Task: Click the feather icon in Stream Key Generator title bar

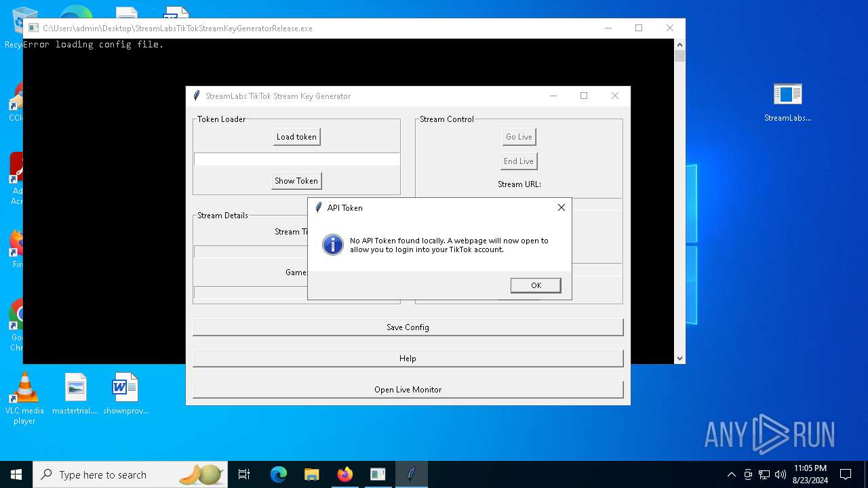Action: pyautogui.click(x=196, y=96)
